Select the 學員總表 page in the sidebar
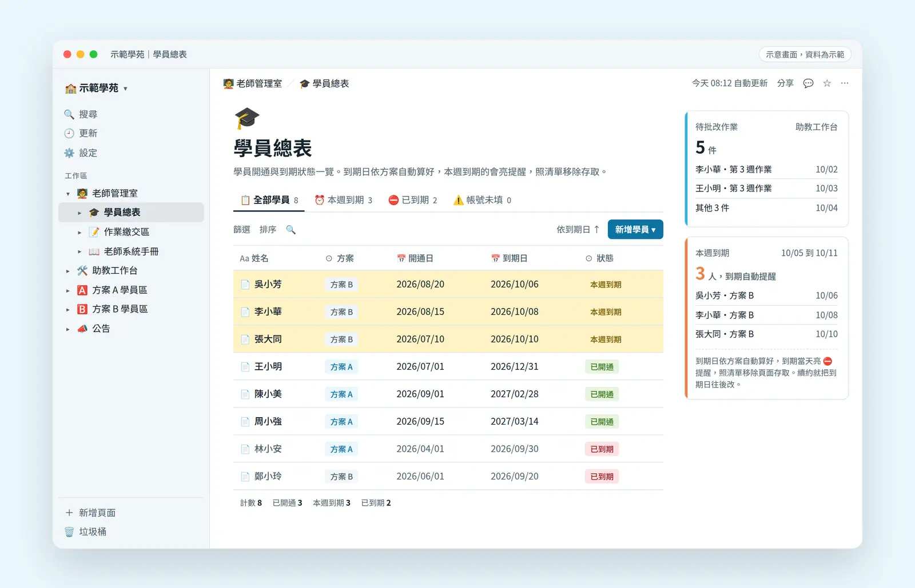The width and height of the screenshot is (915, 588). (132, 213)
